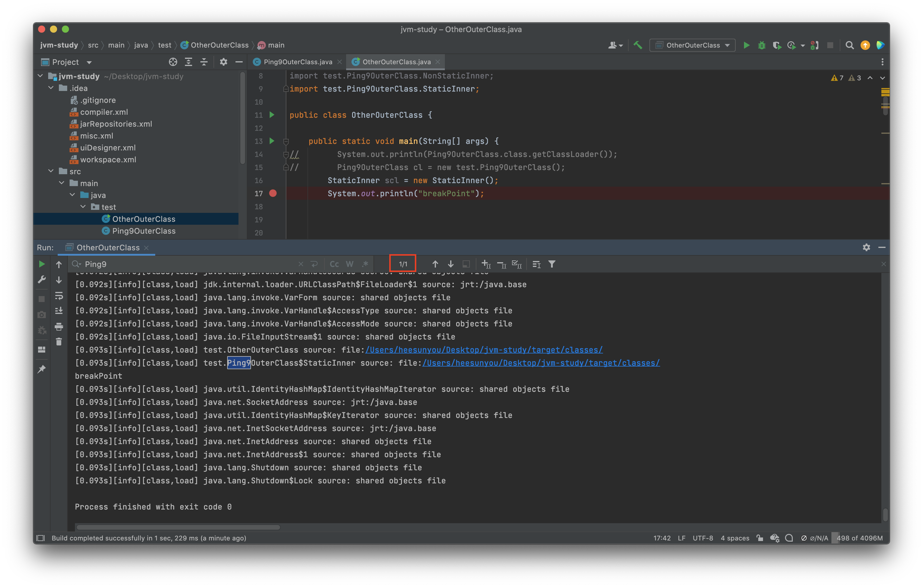Open the Project view dropdown arrow
The height and width of the screenshot is (588, 923).
pyautogui.click(x=89, y=62)
